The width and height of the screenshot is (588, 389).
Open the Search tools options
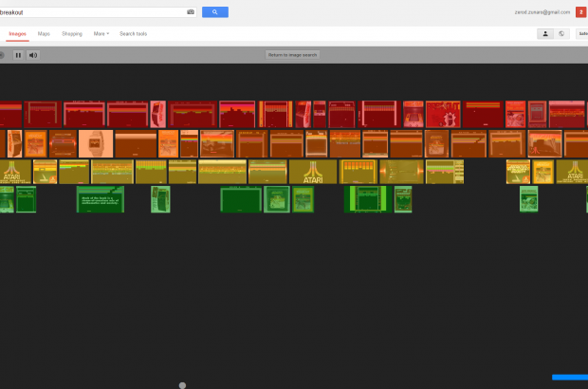tap(133, 33)
